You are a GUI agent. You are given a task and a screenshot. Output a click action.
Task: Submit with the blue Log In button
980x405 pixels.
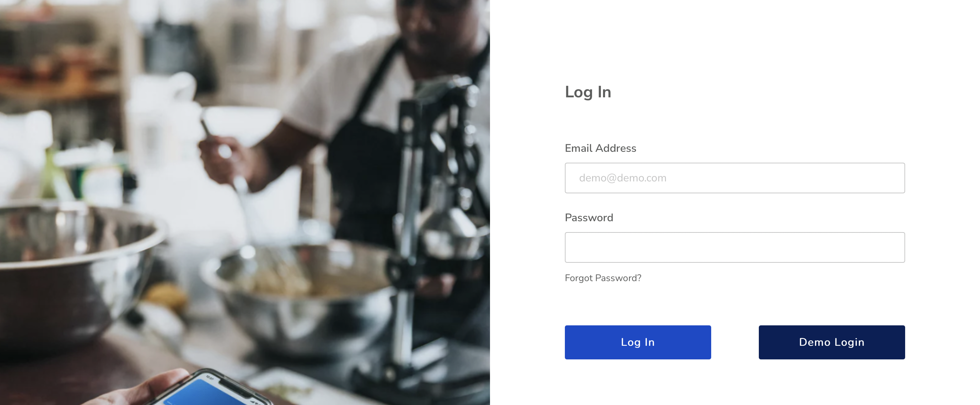point(638,342)
